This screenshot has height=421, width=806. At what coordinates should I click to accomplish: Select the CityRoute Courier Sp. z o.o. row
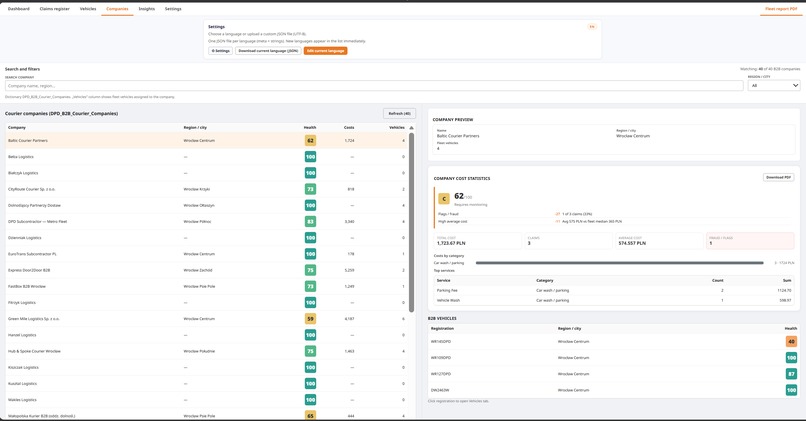(207, 189)
